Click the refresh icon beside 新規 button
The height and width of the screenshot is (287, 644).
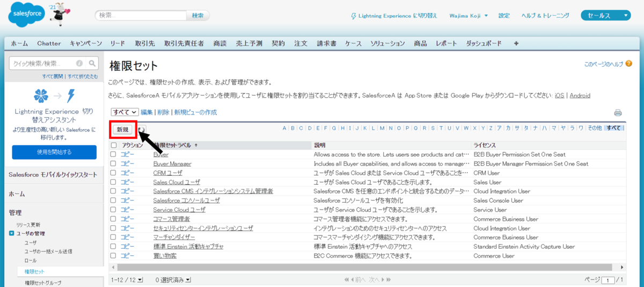pyautogui.click(x=142, y=130)
